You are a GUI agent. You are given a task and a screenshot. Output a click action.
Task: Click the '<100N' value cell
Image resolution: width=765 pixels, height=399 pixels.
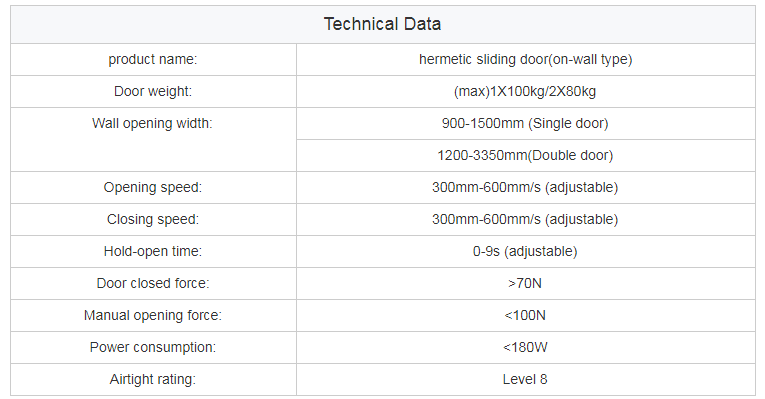click(x=525, y=316)
